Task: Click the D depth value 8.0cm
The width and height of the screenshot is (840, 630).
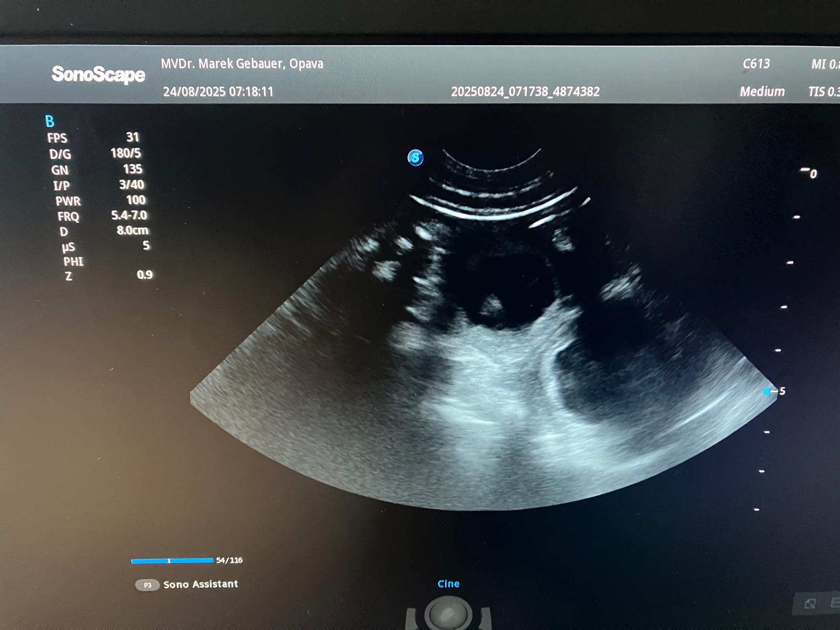Action: tap(132, 230)
